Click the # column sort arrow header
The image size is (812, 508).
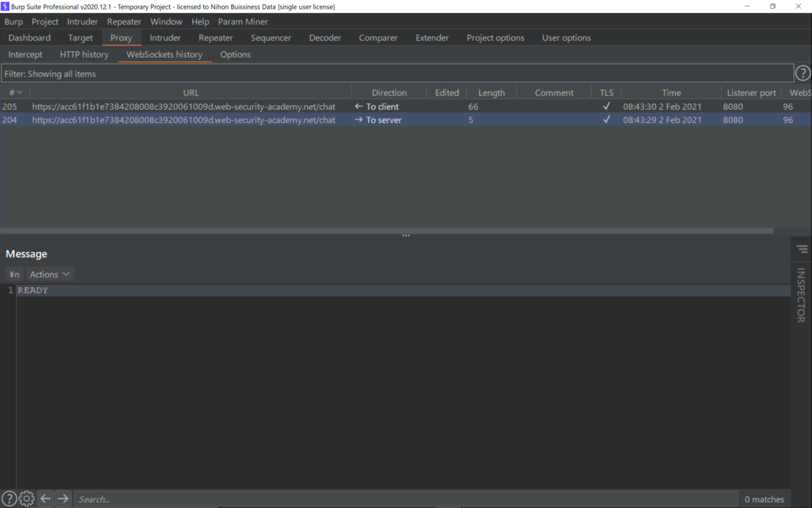coord(16,93)
